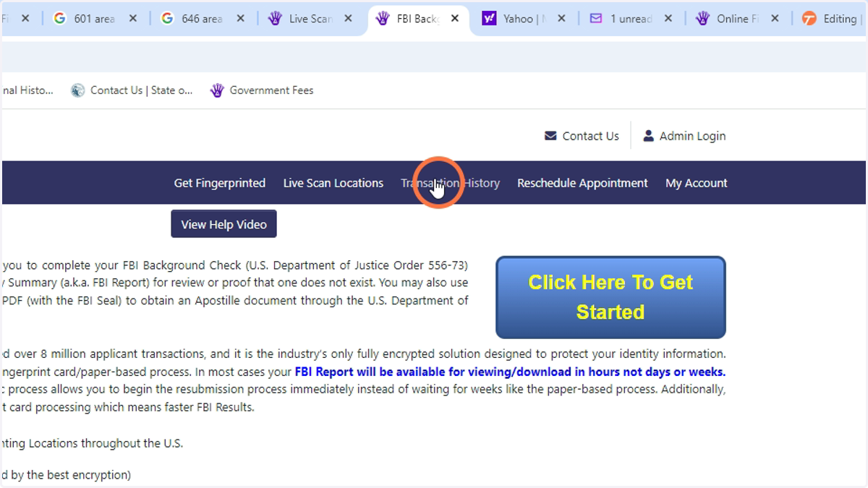Viewport: 868px width, 488px height.
Task: Open My Account menu item
Action: [x=697, y=183]
